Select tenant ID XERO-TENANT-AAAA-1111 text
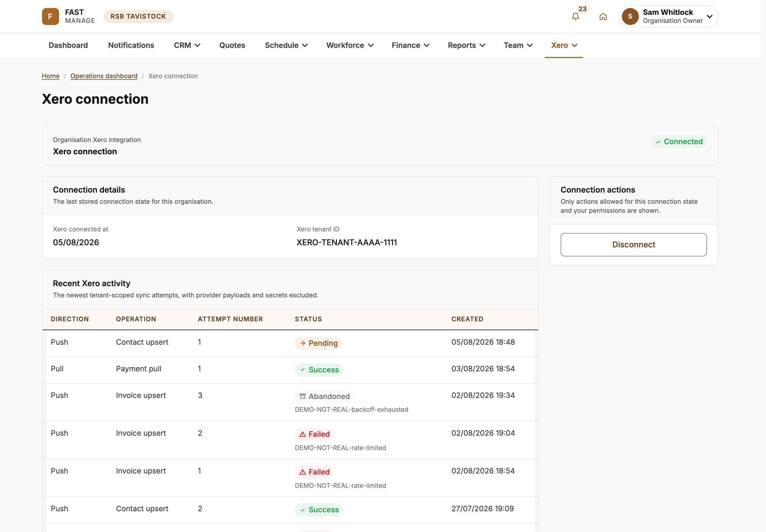Screen dimensions: 766x532 tap(347, 242)
